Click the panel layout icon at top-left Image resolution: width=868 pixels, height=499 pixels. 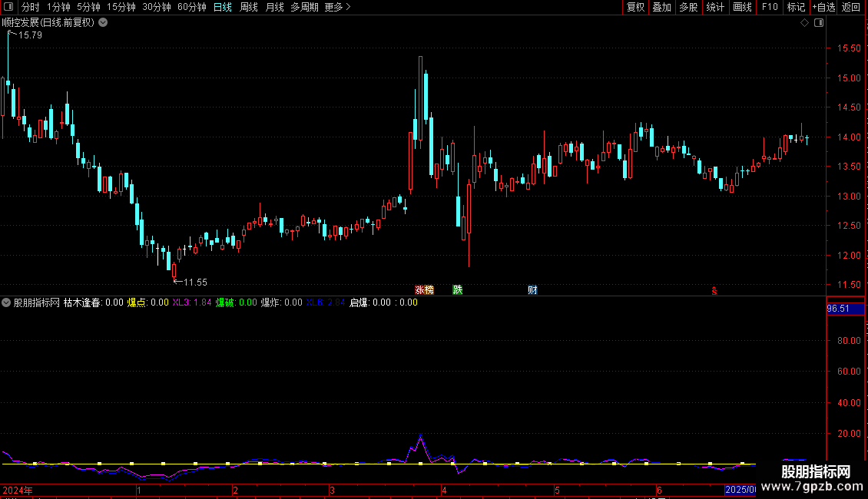pos(8,7)
